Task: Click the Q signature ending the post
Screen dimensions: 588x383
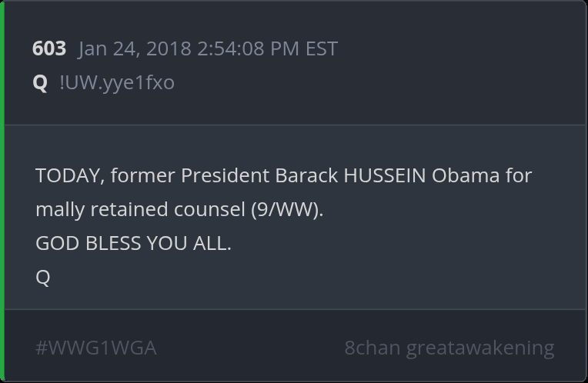Action: point(43,277)
